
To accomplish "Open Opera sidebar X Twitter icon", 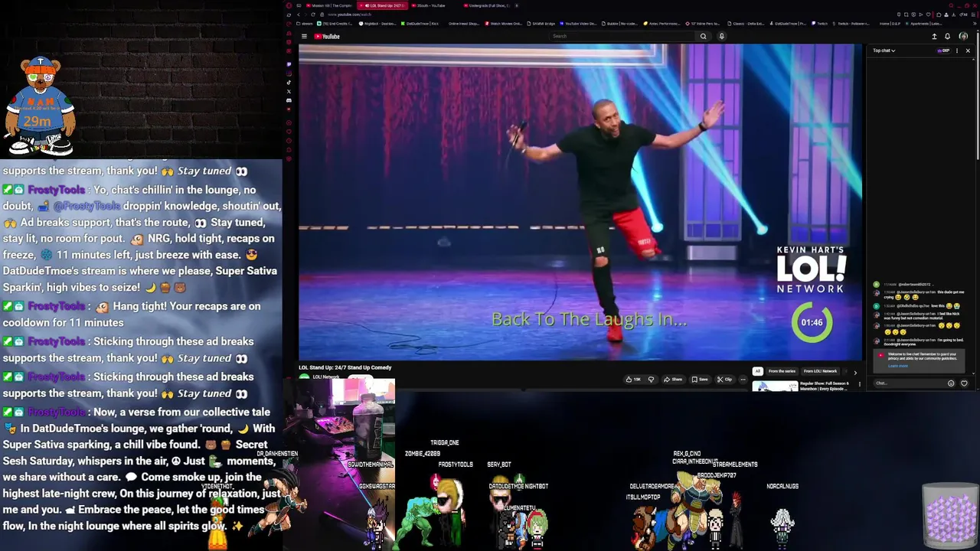I will [x=289, y=92].
